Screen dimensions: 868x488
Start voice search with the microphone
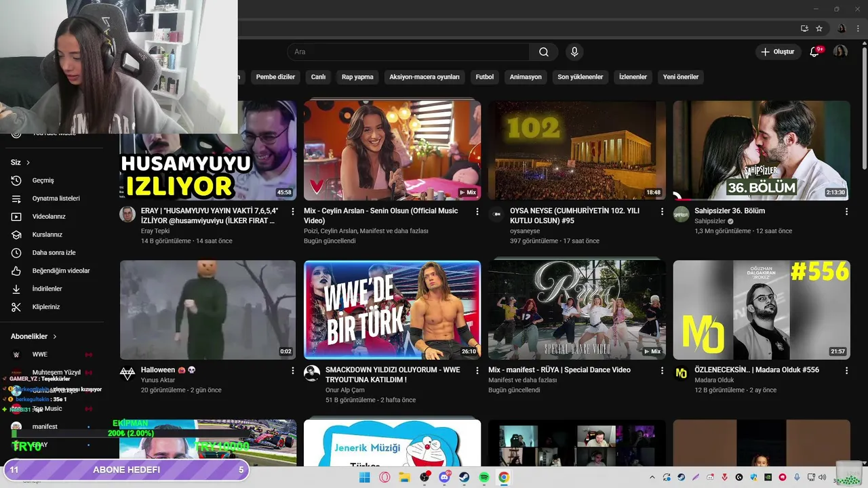click(x=574, y=52)
